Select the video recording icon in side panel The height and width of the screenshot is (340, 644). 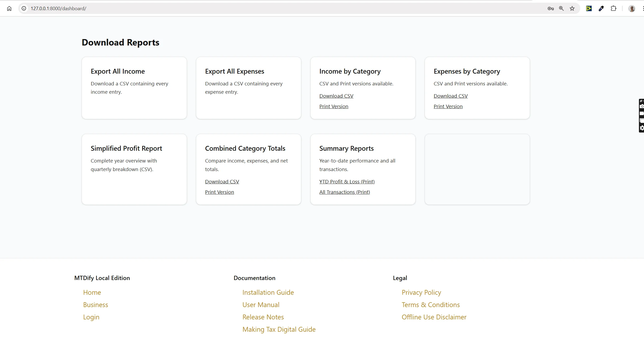(x=642, y=113)
